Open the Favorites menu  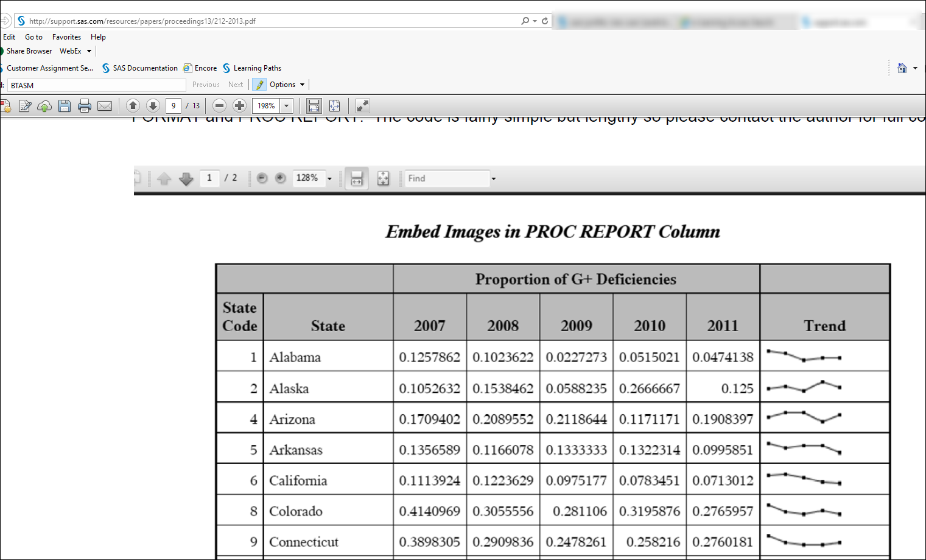66,37
